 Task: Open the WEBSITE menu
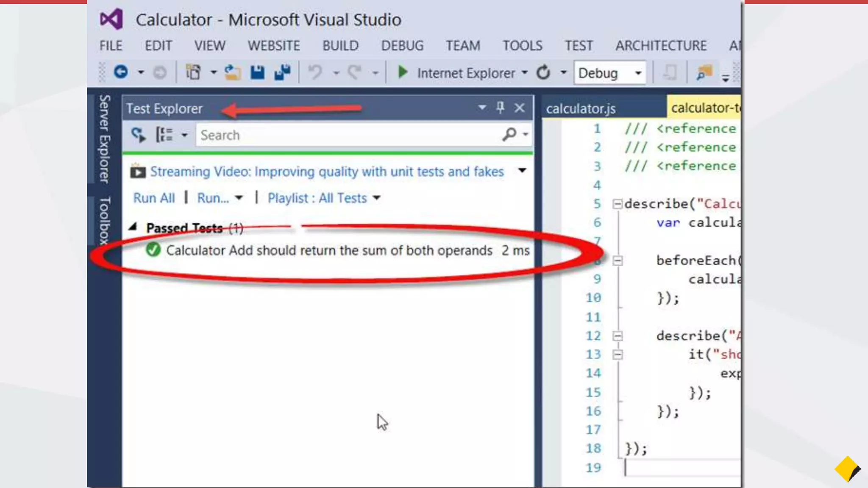tap(274, 45)
